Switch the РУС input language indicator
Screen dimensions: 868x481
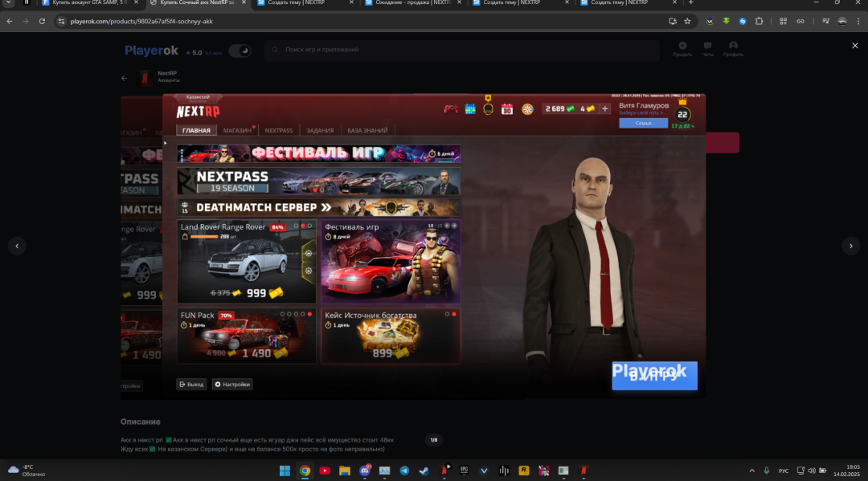[784, 471]
